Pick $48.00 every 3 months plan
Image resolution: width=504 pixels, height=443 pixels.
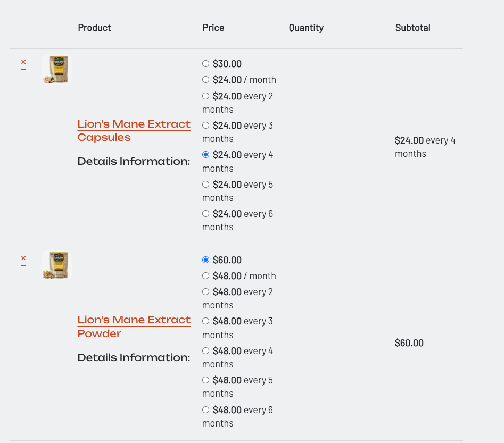pyautogui.click(x=206, y=321)
